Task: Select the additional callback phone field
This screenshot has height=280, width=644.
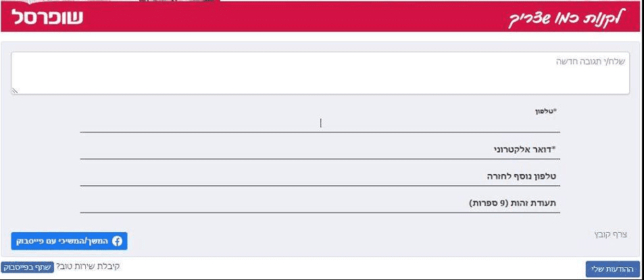Action: (x=320, y=177)
